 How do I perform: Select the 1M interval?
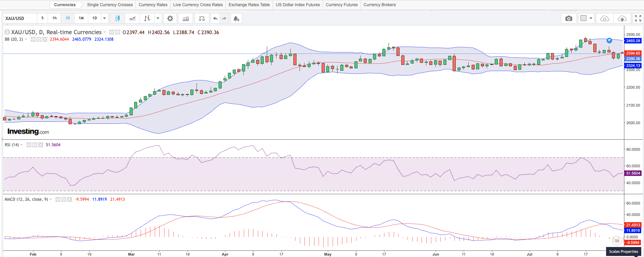tap(81, 18)
